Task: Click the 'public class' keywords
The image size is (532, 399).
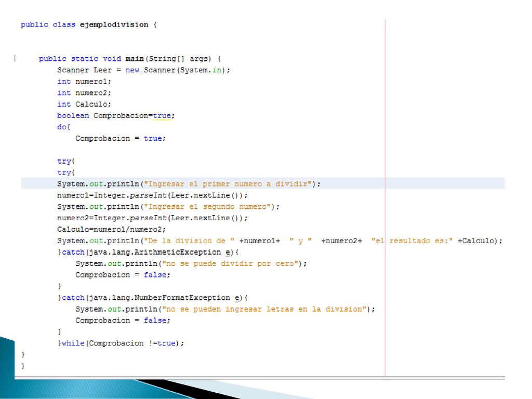Action: click(48, 25)
